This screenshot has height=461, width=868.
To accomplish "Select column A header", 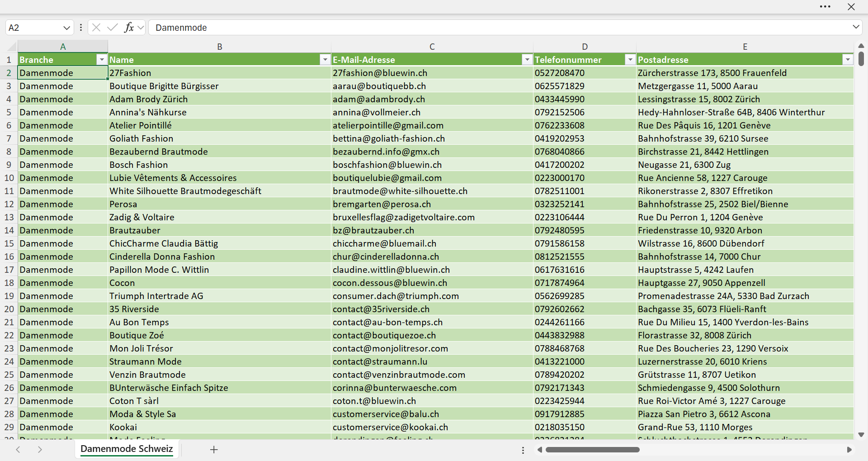I will coord(63,47).
